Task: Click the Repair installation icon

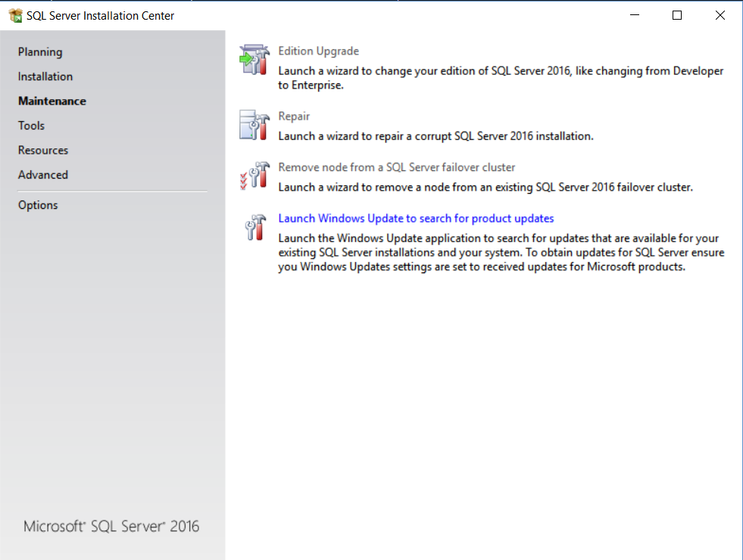Action: click(x=254, y=125)
